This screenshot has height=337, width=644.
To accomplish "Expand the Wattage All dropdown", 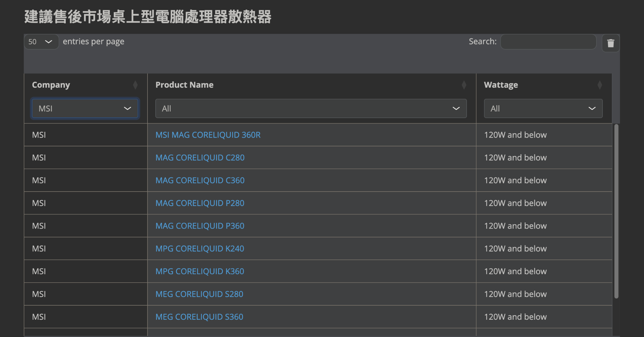I will tap(543, 108).
